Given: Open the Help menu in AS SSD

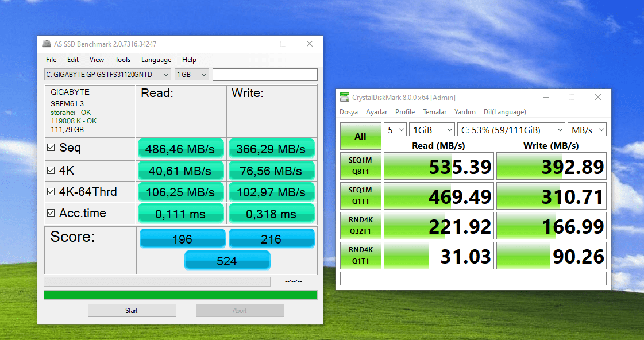Looking at the screenshot, I should click(189, 60).
